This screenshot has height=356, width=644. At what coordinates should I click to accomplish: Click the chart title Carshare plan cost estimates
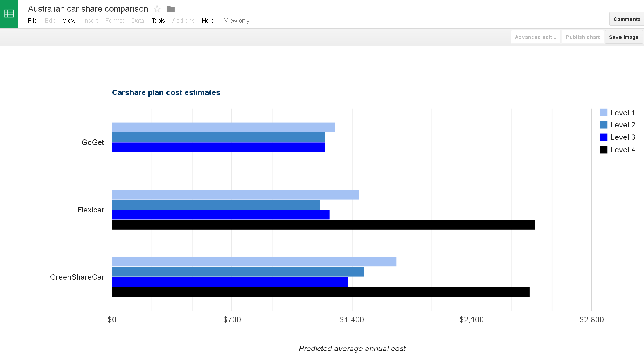pyautogui.click(x=166, y=92)
